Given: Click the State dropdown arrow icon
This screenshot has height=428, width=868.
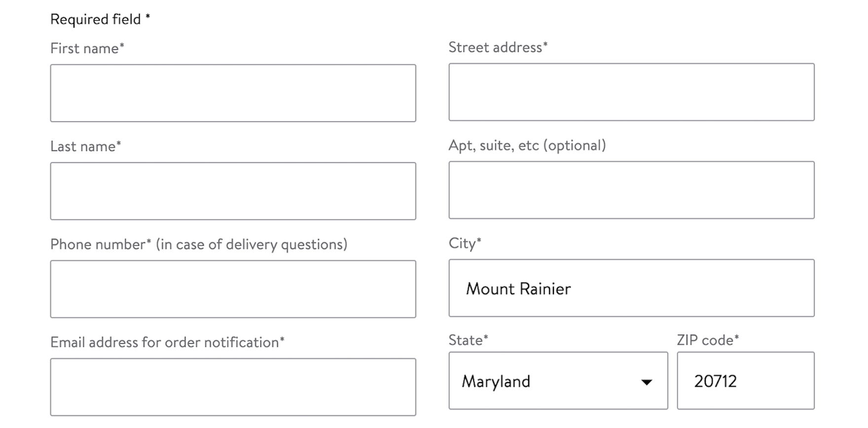Looking at the screenshot, I should (647, 382).
